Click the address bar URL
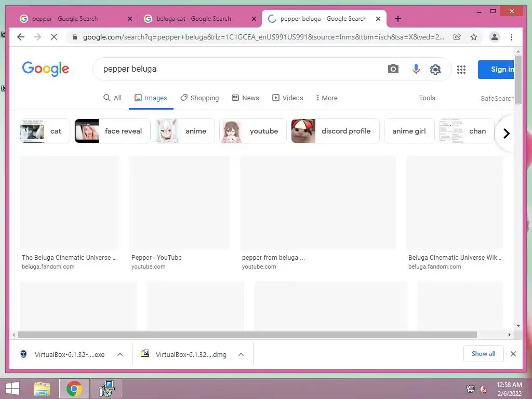532x399 pixels. [263, 37]
